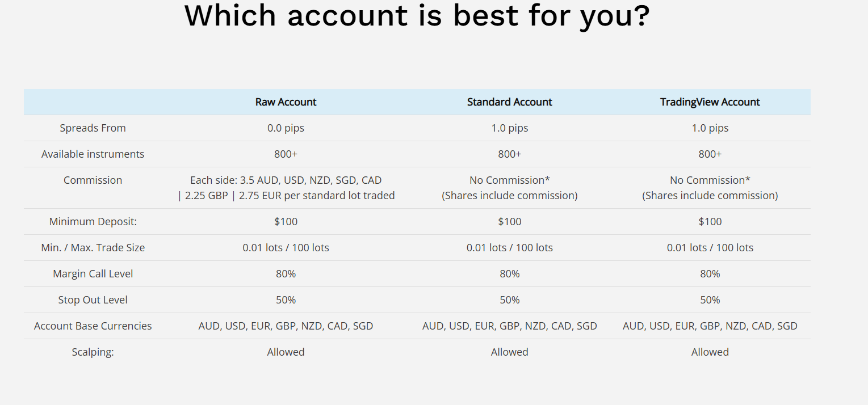Viewport: 868px width, 405px height.
Task: Click Raw Account's 0.01 lots / 100 lots
Action: point(286,248)
